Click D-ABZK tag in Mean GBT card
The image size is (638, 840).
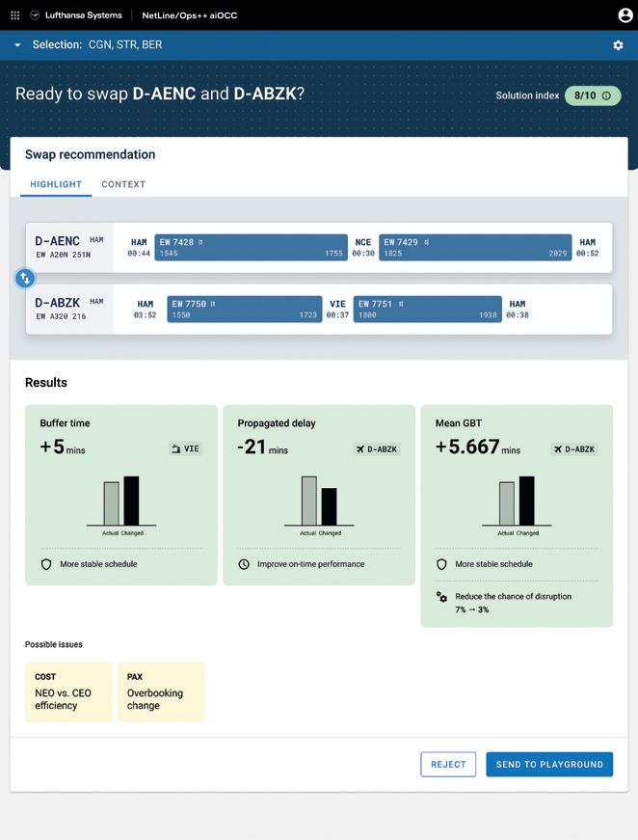point(574,448)
